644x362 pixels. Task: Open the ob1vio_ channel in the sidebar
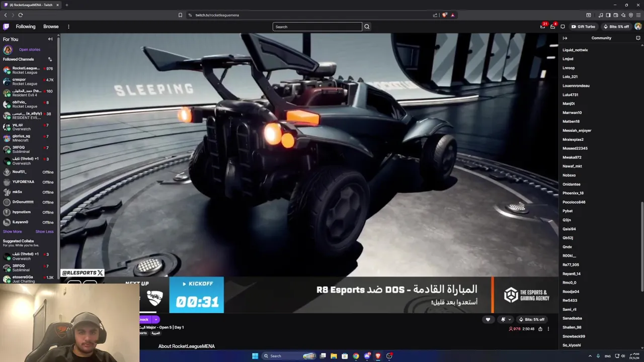(28, 104)
